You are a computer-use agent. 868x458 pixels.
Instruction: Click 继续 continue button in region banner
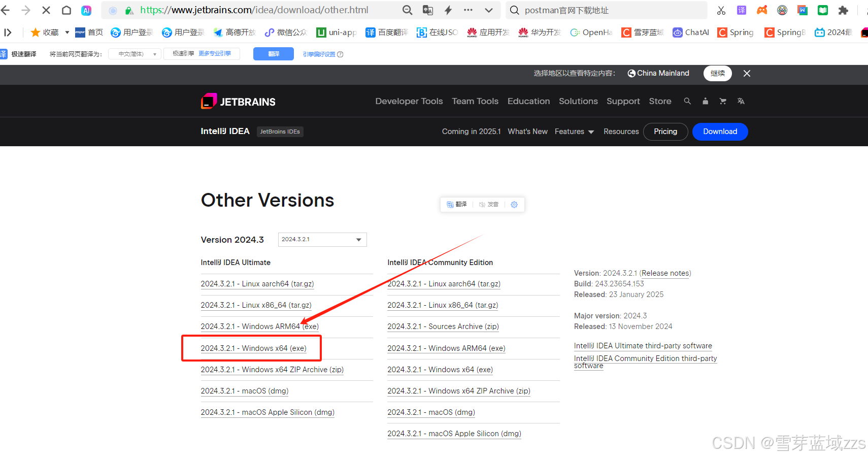tap(717, 73)
